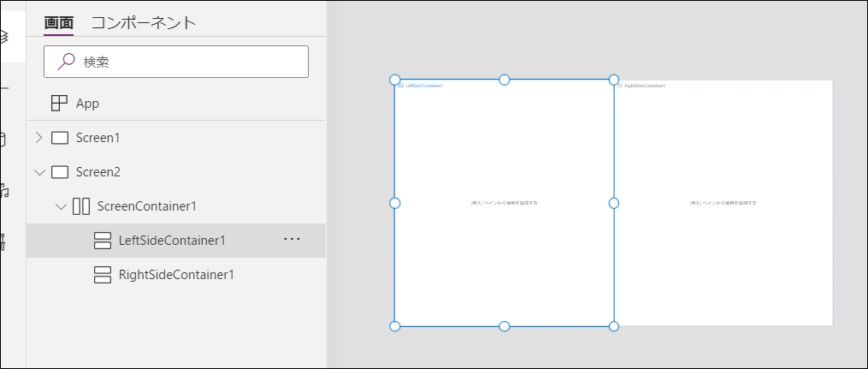Select ScreenContainer1 in tree view
Screen dimensions: 868x369
tap(176, 206)
